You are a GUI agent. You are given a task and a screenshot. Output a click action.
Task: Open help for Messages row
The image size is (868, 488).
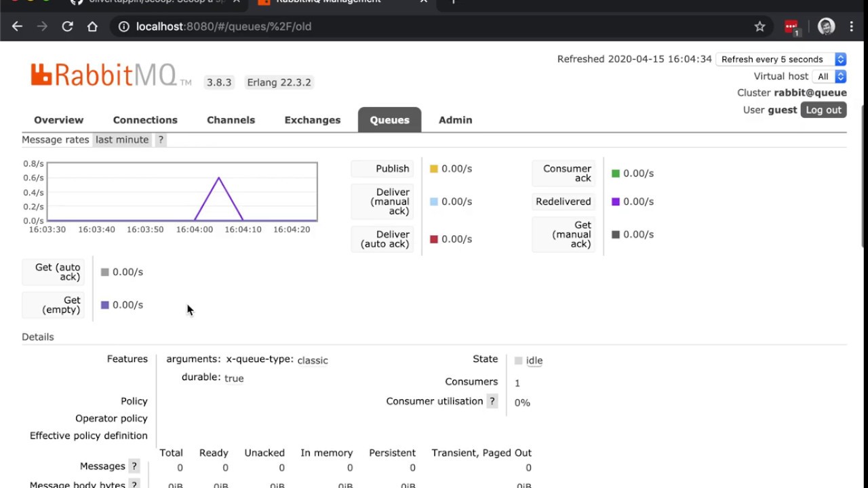click(x=134, y=466)
